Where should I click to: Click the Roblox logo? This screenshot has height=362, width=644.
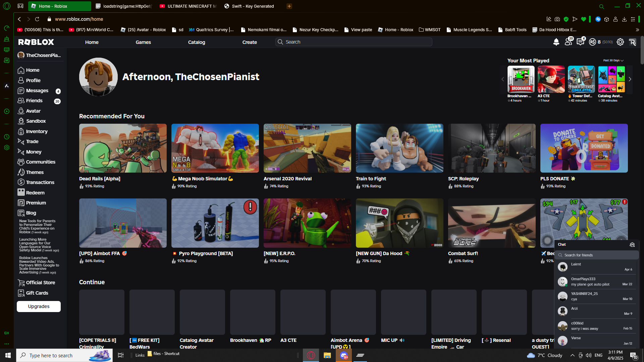coord(36,42)
